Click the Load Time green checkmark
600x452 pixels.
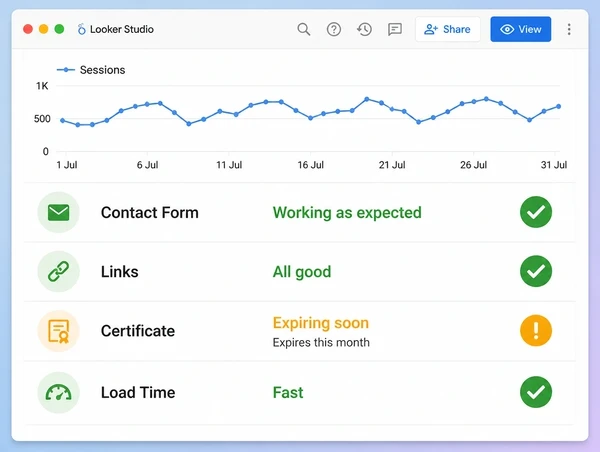point(536,392)
